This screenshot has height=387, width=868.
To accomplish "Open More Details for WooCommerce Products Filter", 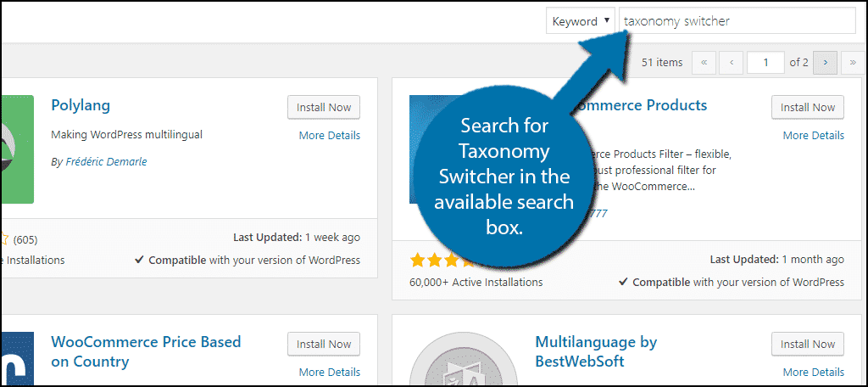I will pyautogui.click(x=814, y=135).
